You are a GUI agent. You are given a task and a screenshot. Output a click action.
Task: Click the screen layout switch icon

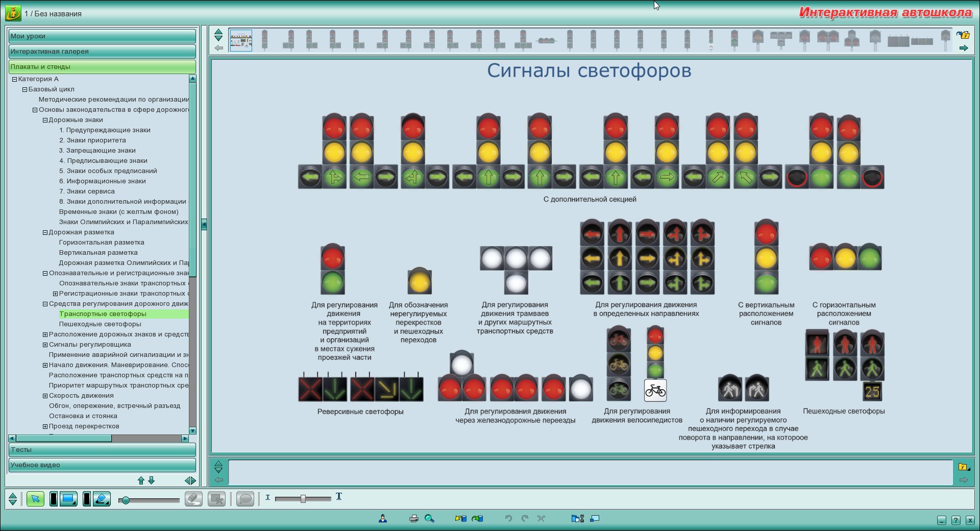tap(595, 519)
